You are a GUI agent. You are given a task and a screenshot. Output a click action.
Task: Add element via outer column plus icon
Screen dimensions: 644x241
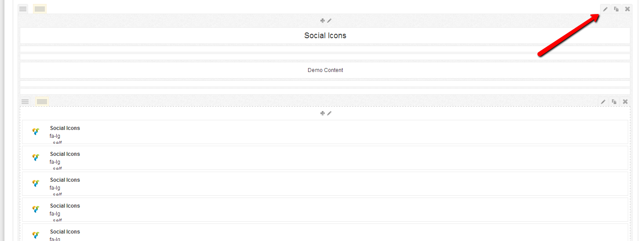(x=322, y=21)
